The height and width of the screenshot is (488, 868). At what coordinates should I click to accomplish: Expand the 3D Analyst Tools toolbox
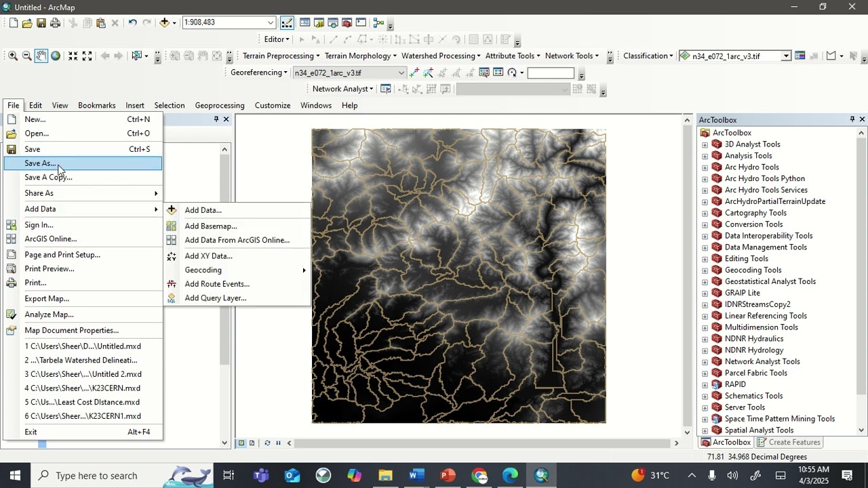coord(705,144)
